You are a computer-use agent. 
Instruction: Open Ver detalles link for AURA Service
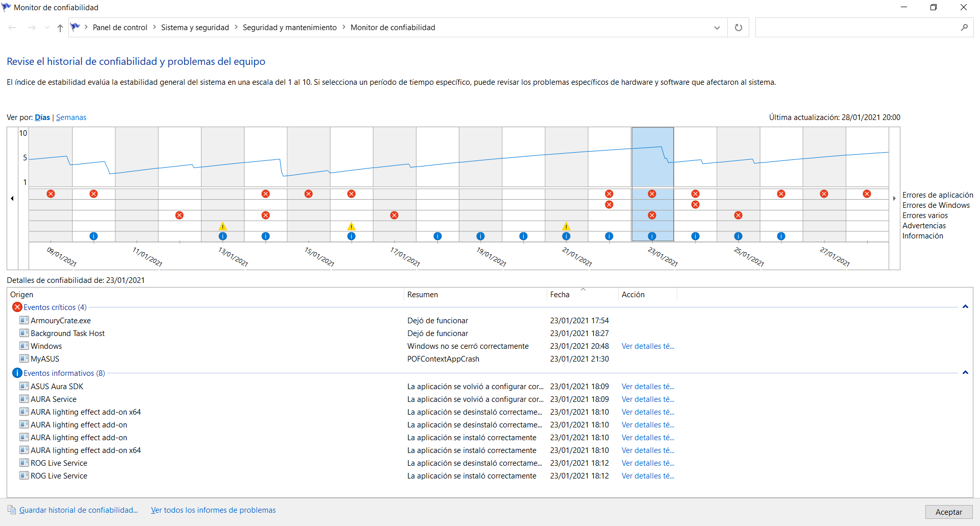pyautogui.click(x=648, y=399)
